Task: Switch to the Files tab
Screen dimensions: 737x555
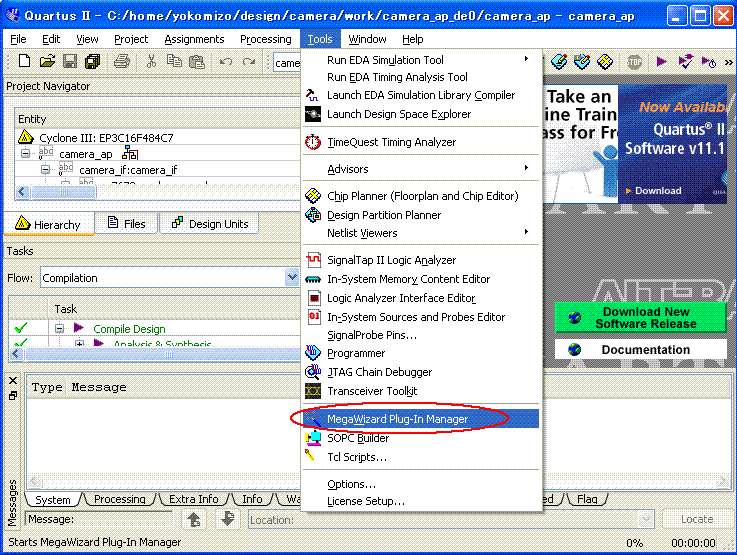Action: click(x=126, y=224)
